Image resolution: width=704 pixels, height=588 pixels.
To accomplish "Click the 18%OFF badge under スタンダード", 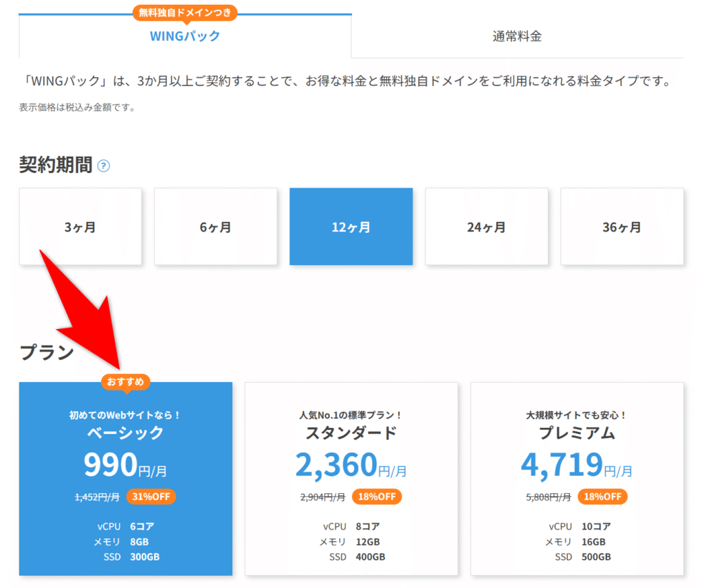I will [377, 496].
